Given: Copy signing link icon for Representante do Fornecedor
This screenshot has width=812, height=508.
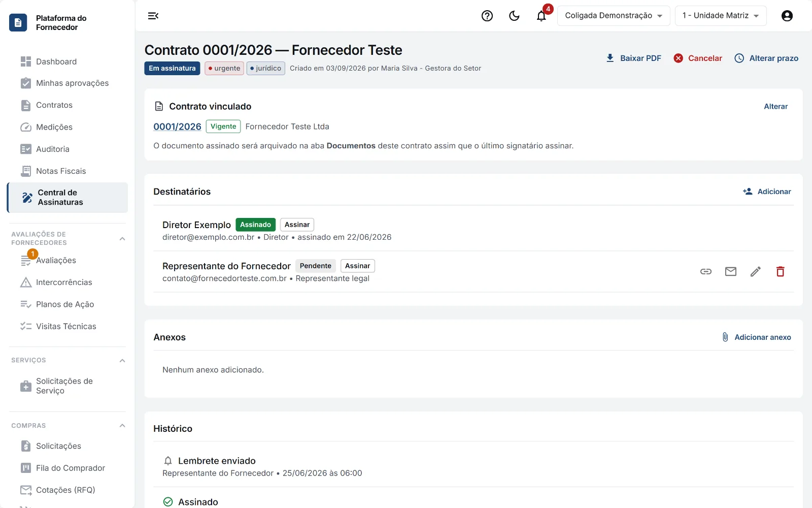Looking at the screenshot, I should pos(706,272).
